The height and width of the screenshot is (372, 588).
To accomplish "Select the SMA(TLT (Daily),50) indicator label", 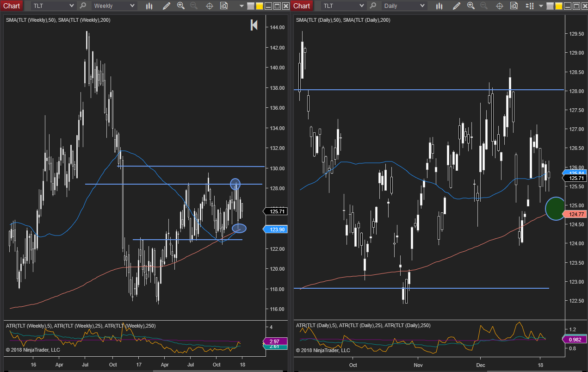I will 318,20.
